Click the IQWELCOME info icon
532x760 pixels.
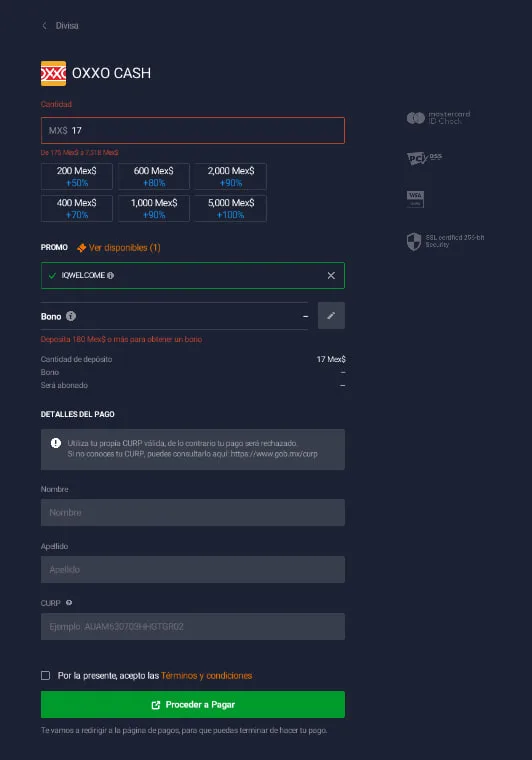[x=110, y=275]
